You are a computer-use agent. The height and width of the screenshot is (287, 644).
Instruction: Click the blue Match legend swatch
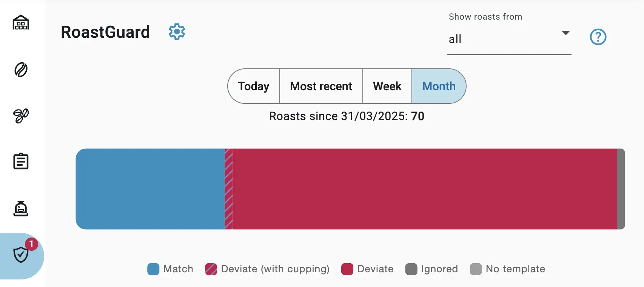pos(153,269)
